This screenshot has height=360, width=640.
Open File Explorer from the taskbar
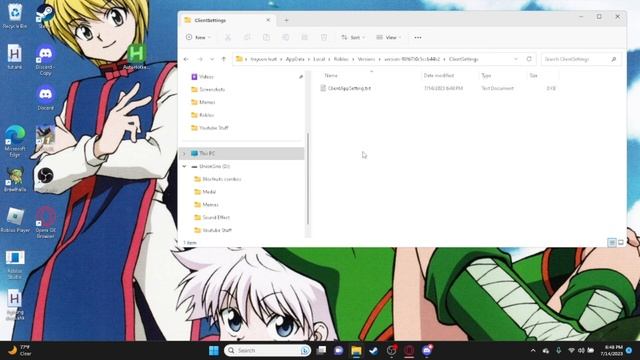pyautogui.click(x=356, y=351)
